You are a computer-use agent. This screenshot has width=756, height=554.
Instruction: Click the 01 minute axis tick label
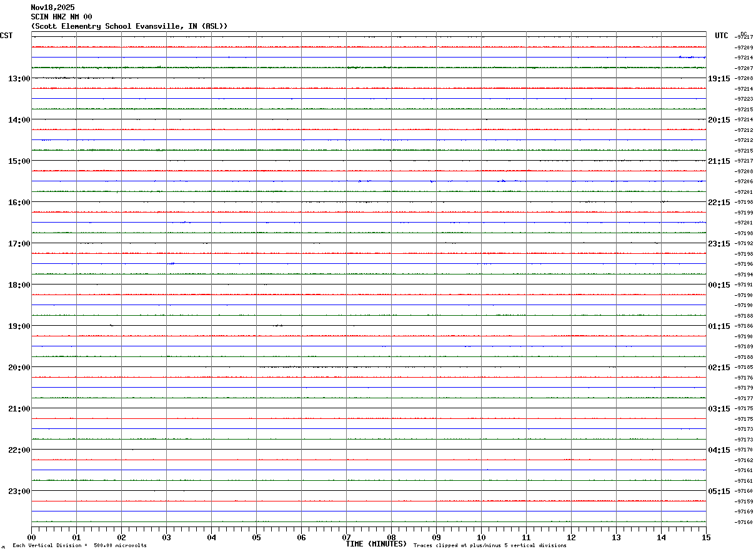tap(76, 538)
